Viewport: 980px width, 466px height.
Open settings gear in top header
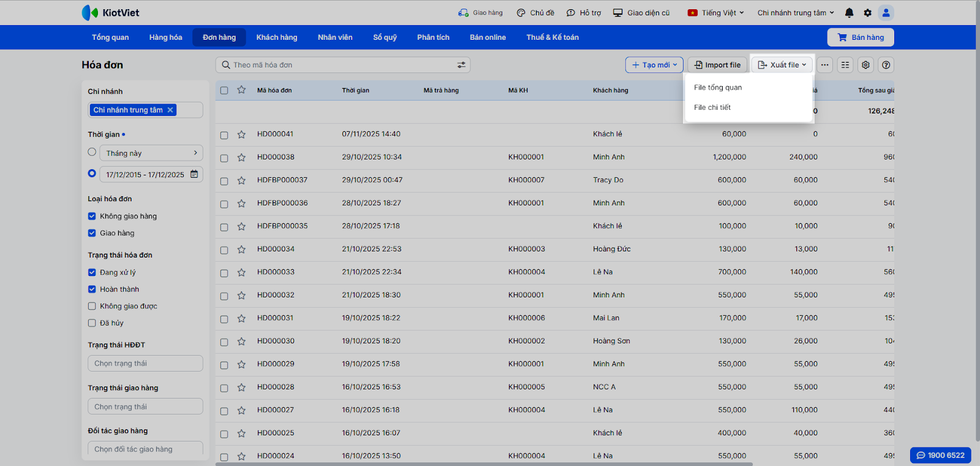tap(867, 13)
